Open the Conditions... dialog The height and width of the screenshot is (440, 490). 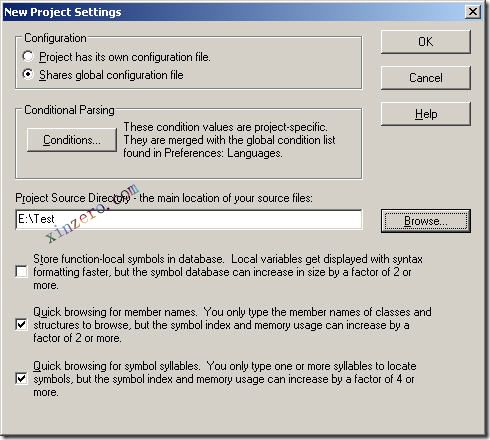point(72,140)
